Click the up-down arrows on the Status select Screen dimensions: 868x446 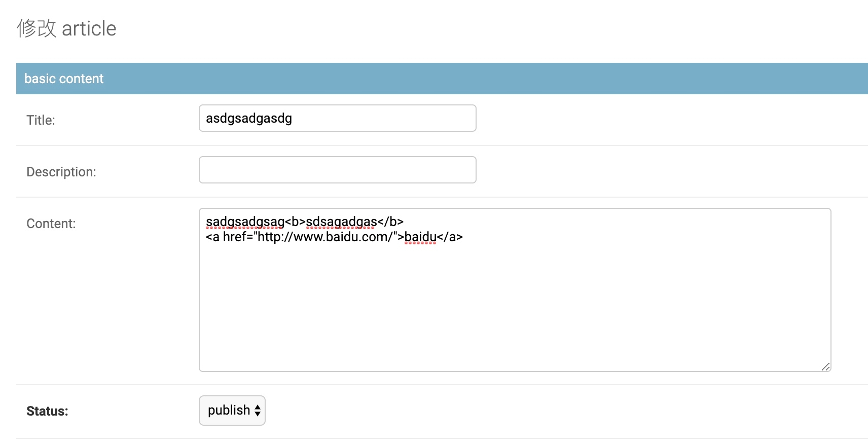point(258,411)
